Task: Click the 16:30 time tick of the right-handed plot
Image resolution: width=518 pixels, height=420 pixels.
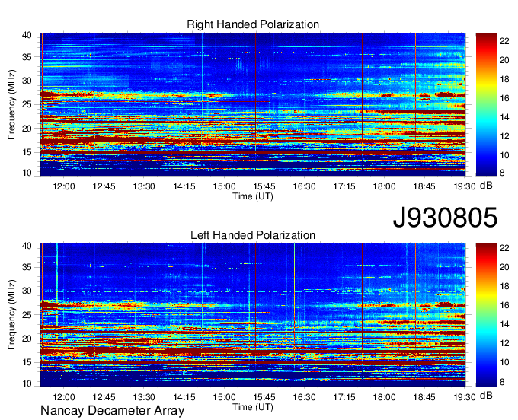Action: pos(304,186)
